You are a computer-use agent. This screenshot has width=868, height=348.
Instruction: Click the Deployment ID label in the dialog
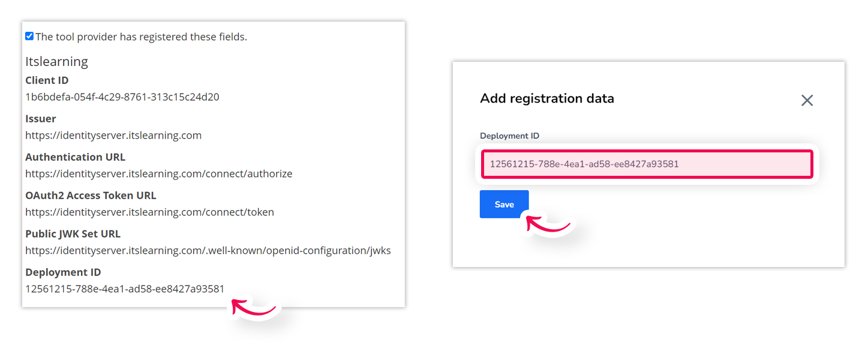(x=509, y=136)
